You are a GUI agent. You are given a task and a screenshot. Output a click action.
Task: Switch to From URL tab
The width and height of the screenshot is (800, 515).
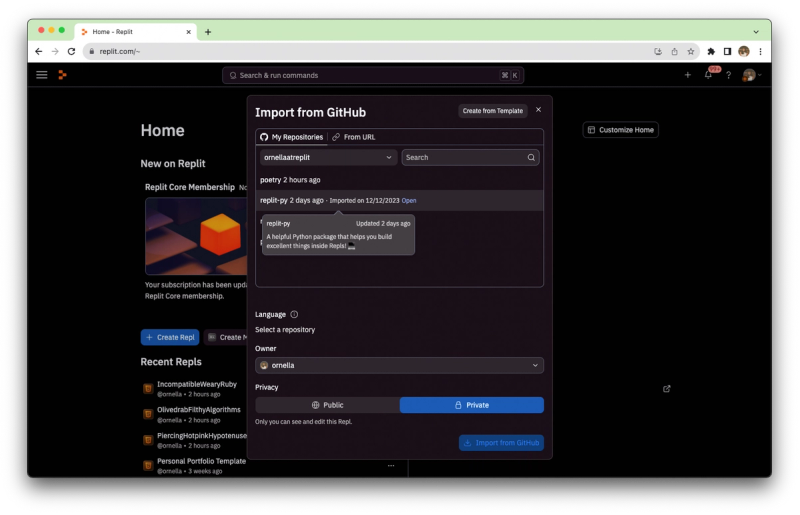point(354,137)
